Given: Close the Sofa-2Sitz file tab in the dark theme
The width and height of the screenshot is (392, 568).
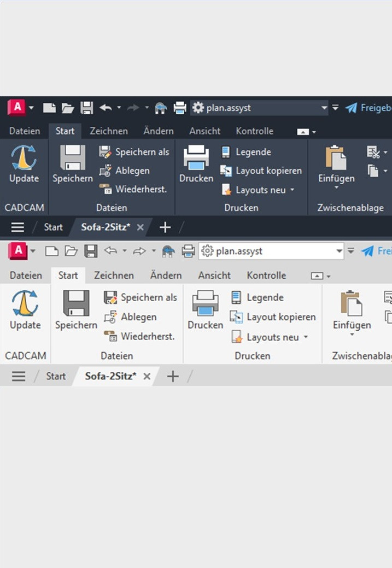Looking at the screenshot, I should point(140,227).
